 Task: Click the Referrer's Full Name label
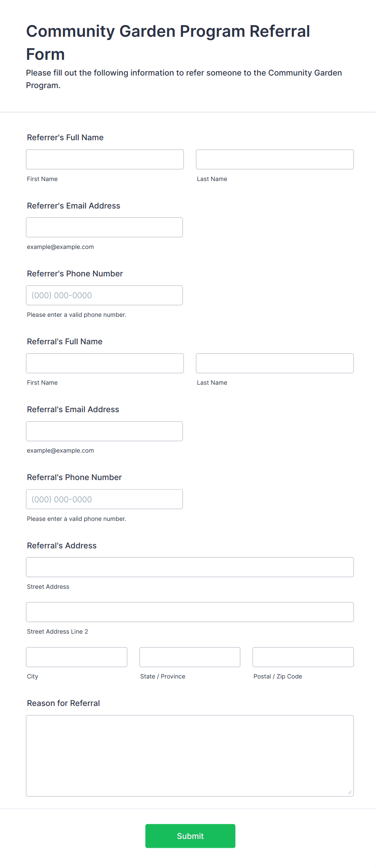coord(65,137)
